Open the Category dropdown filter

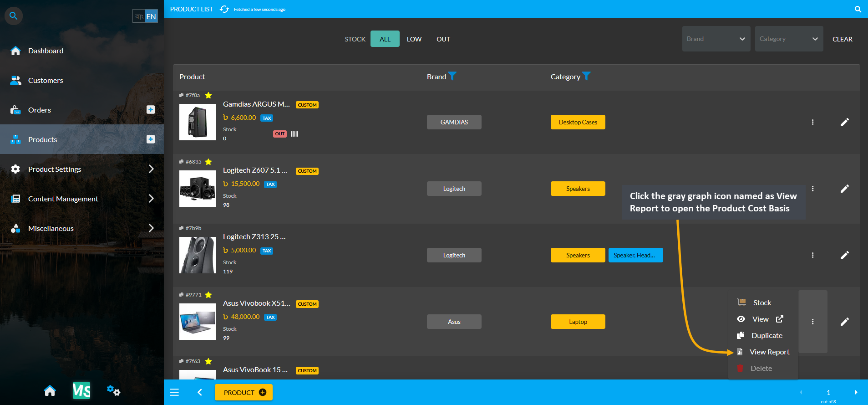(789, 39)
